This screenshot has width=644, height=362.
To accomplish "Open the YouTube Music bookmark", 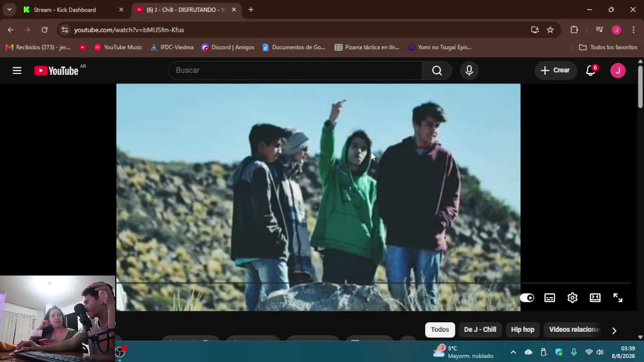I will click(x=118, y=47).
